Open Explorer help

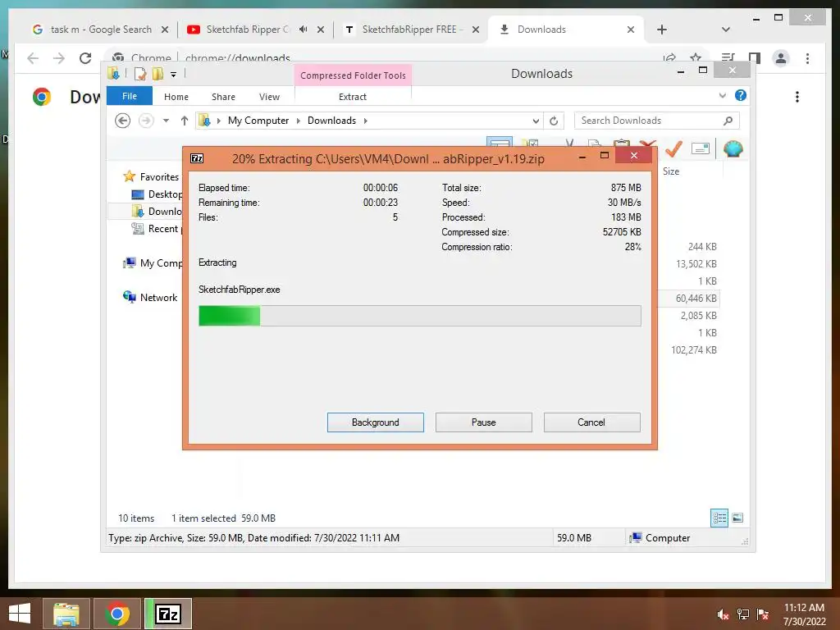pos(741,95)
